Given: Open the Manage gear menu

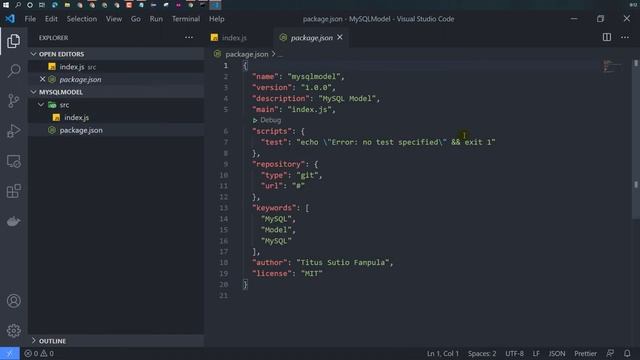Looking at the screenshot, I should (x=13, y=331).
